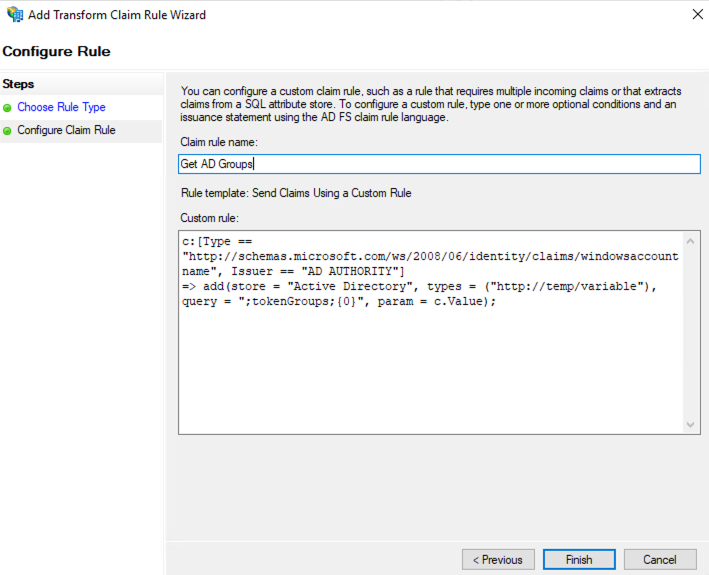Click the Custom rule vertical scrollbar track
Screen dimensions: 709x575
click(x=690, y=333)
